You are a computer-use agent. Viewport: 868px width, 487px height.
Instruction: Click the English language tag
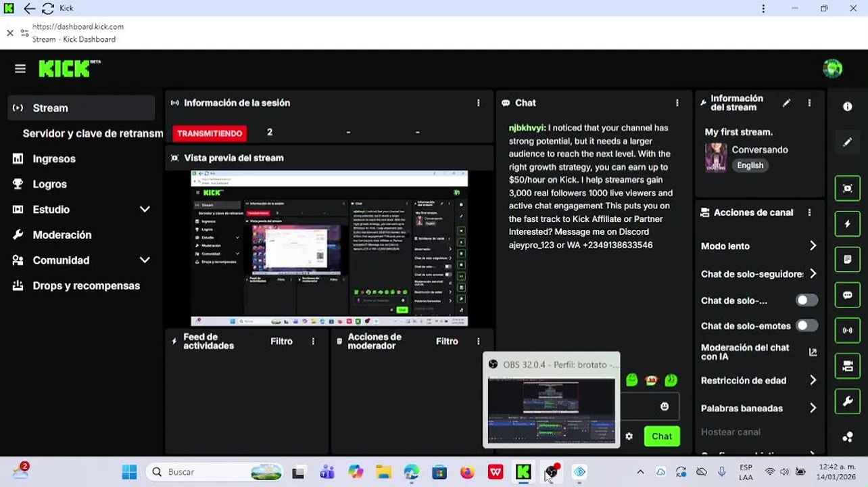750,166
